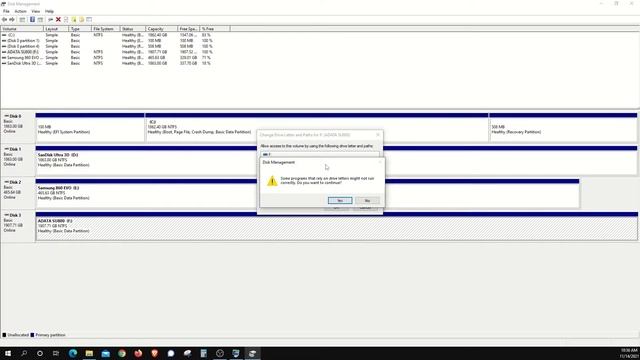
Task: Launch Brave browser from the taskbar
Action: pos(155,353)
